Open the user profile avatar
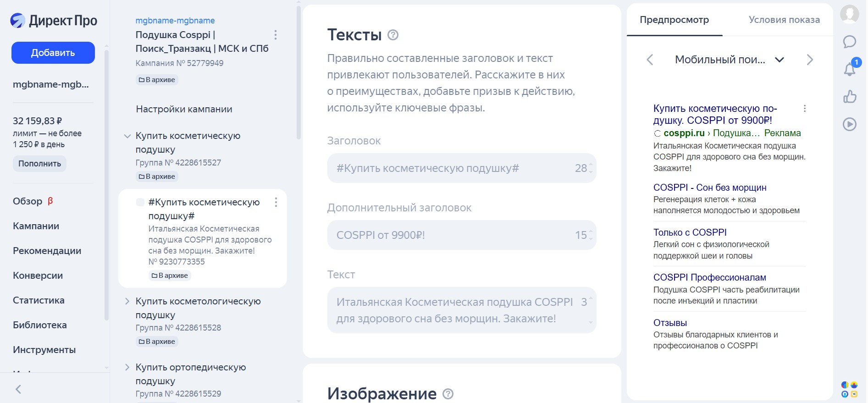 pyautogui.click(x=850, y=14)
